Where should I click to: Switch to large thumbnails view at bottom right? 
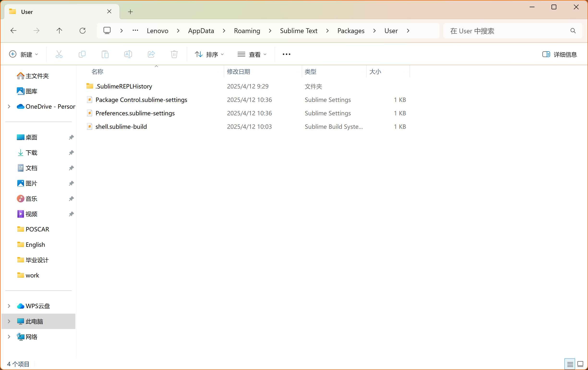point(580,364)
